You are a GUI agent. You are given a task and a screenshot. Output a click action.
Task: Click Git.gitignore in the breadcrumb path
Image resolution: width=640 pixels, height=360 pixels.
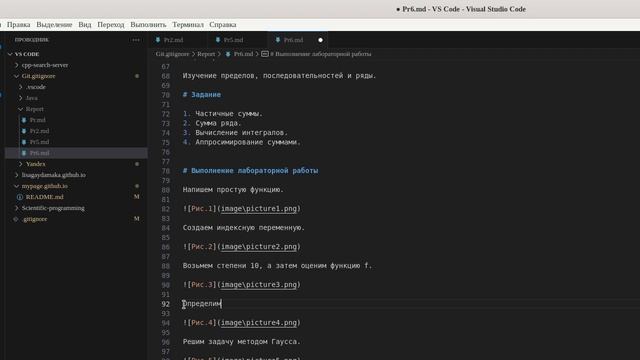[x=172, y=54]
